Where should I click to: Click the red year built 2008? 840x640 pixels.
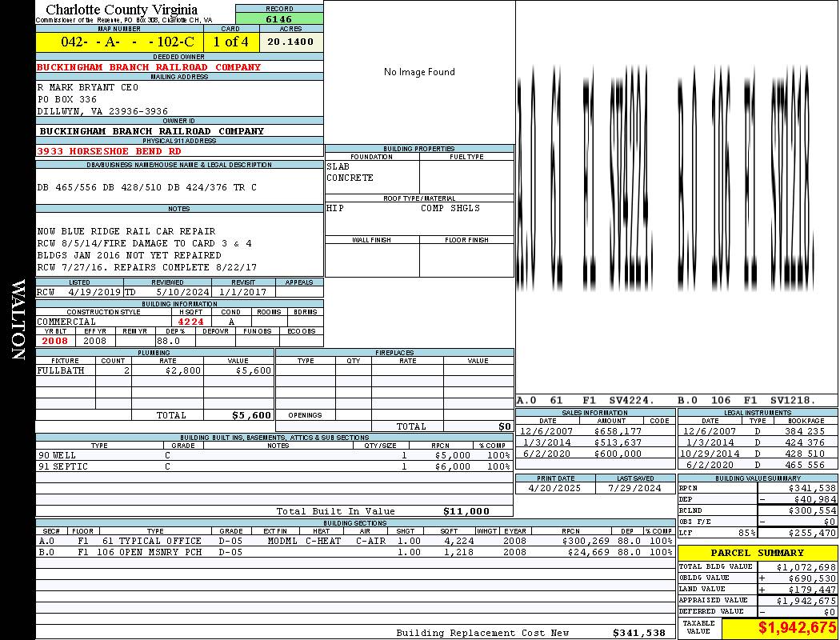coord(55,341)
